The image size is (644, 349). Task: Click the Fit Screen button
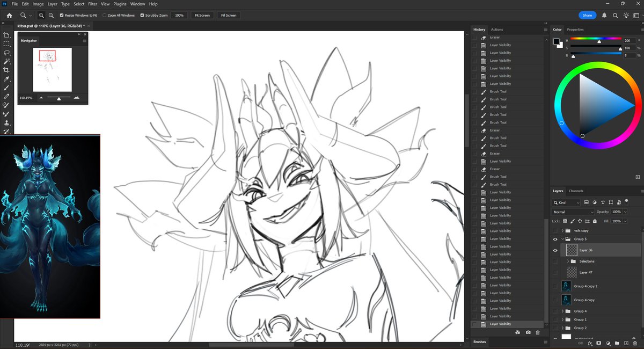202,15
